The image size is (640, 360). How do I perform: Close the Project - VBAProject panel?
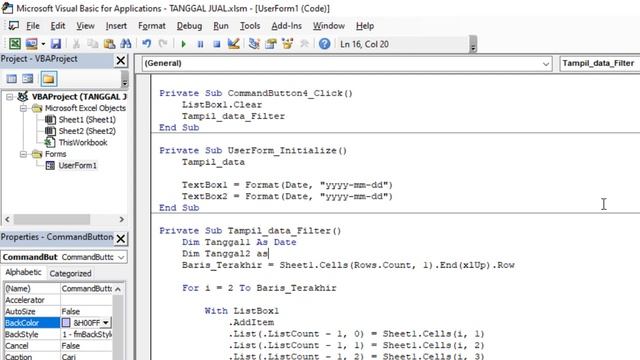pos(121,60)
